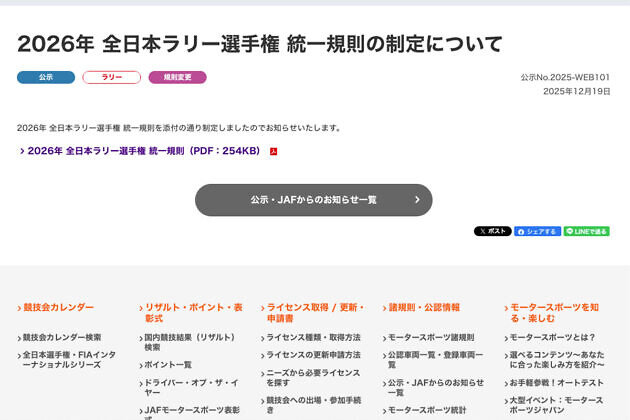Image resolution: width=630 pixels, height=420 pixels.
Task: Open the 2026年 全日本ラリー選手権 統一規則 PDF link
Action: [143, 151]
